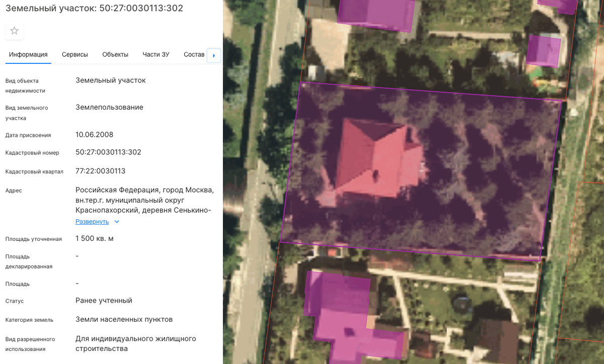The width and height of the screenshot is (604, 364).
Task: Click the Категория земель label
Action: pos(29,320)
